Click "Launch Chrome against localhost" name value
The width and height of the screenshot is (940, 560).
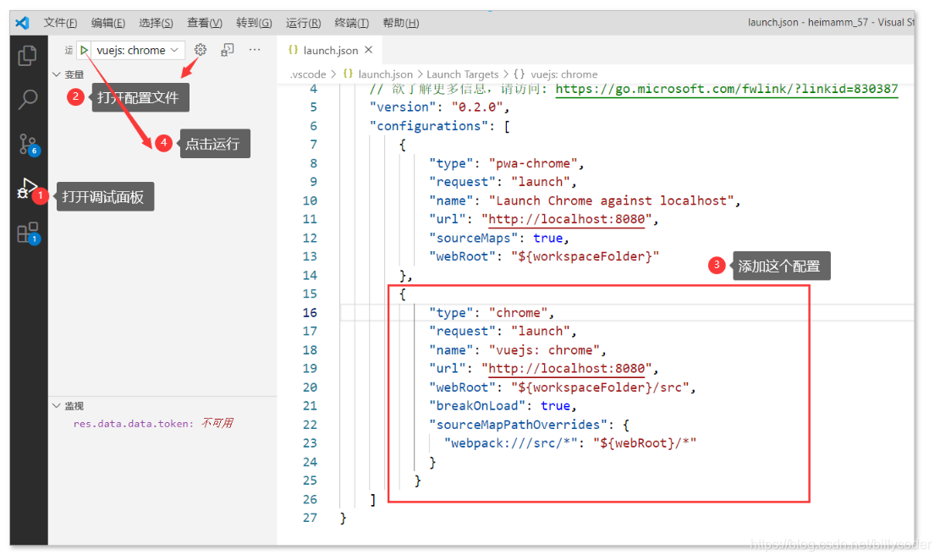(612, 200)
